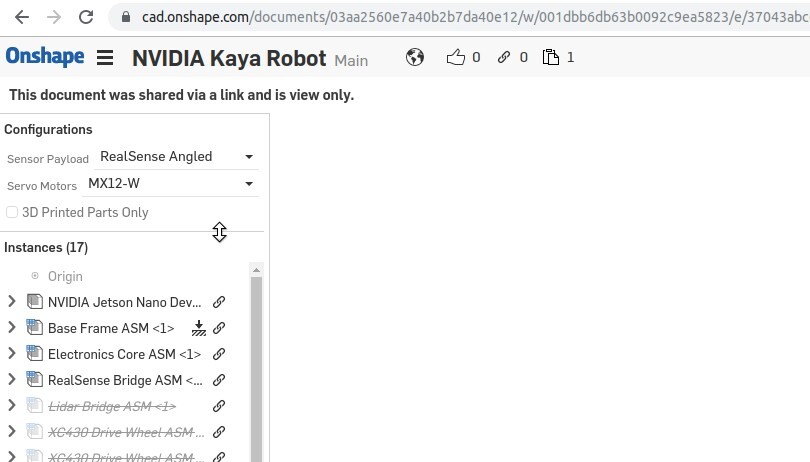The width and height of the screenshot is (810, 462).
Task: Click link icon beside NVIDIA Jetson Nano
Action: tap(220, 302)
